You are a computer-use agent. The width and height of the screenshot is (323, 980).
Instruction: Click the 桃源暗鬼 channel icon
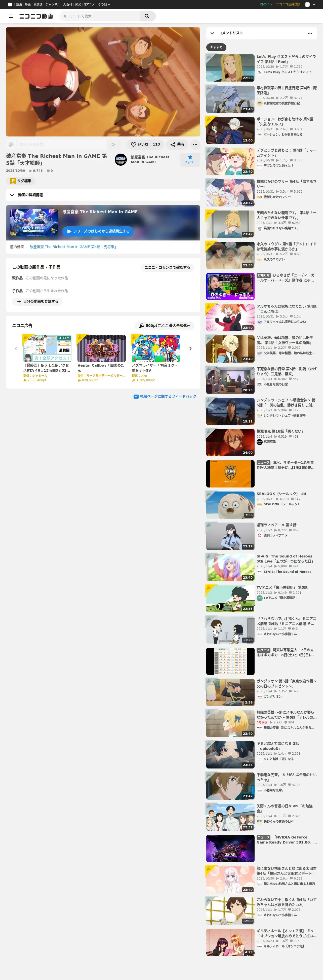click(260, 442)
